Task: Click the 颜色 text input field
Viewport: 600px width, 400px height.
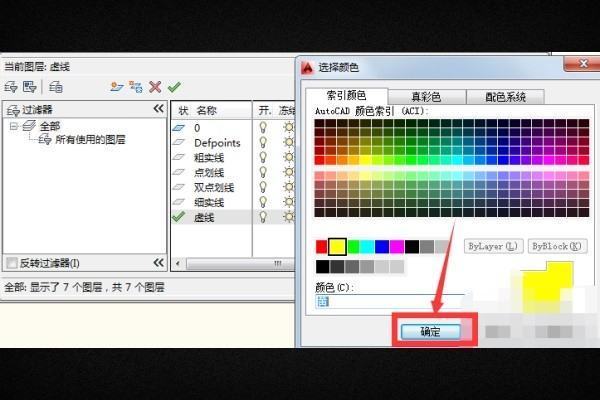Action: click(388, 300)
